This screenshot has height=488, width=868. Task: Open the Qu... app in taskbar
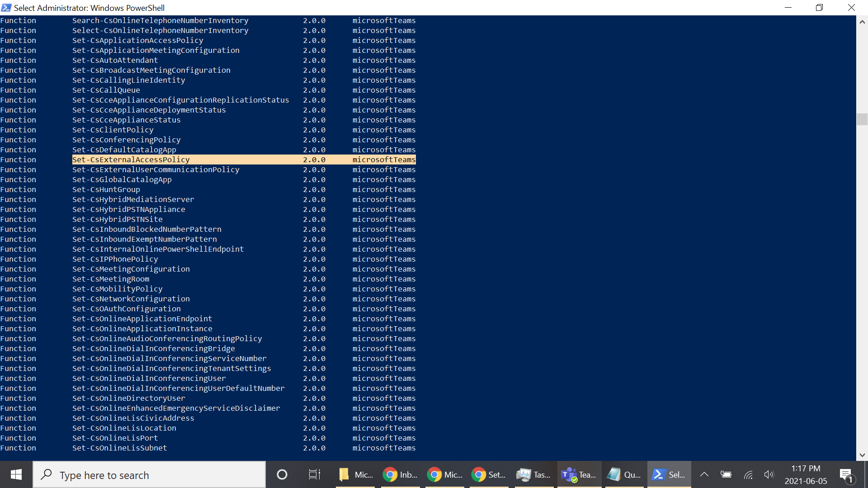pyautogui.click(x=624, y=474)
